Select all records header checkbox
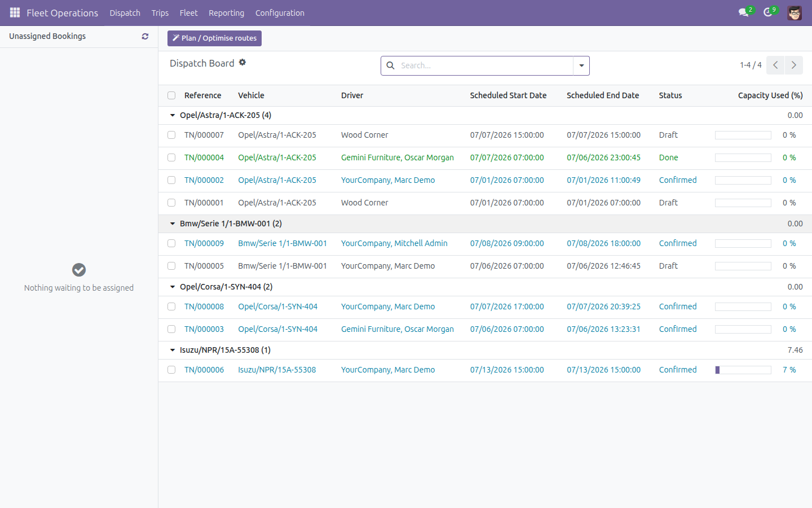This screenshot has height=508, width=812. coord(171,95)
